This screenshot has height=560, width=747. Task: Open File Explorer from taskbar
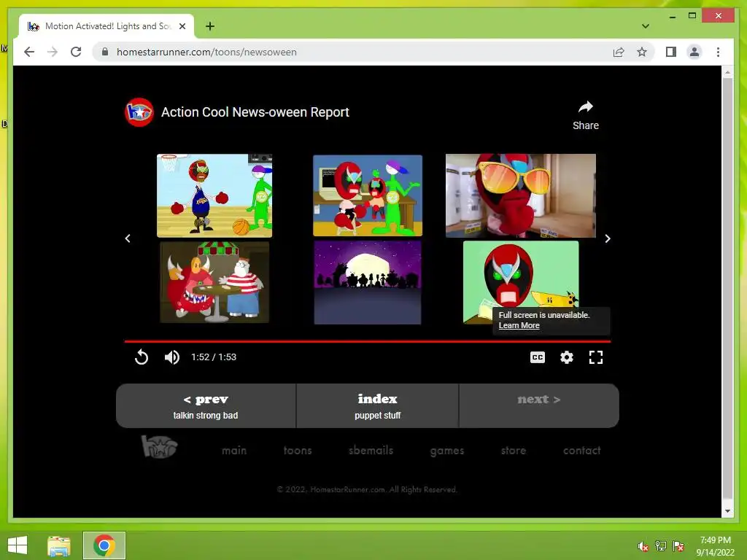tap(59, 545)
